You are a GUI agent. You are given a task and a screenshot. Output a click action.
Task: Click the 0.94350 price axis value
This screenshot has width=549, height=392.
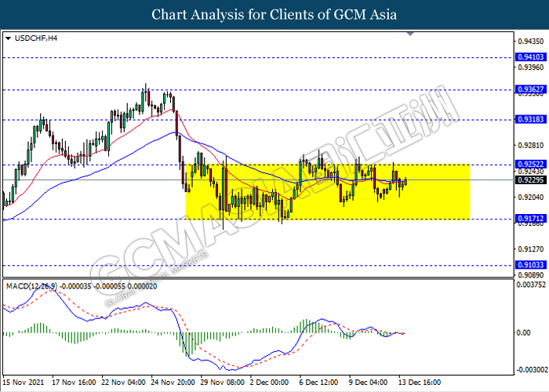tap(531, 42)
